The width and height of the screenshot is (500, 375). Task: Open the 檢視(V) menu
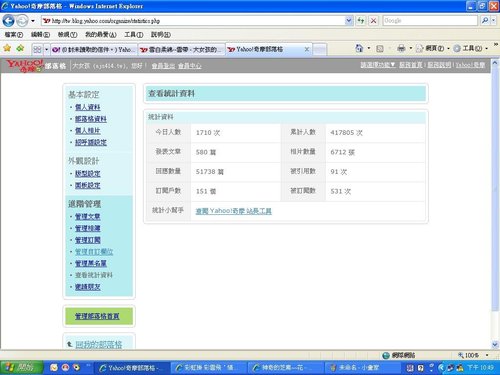(x=67, y=35)
